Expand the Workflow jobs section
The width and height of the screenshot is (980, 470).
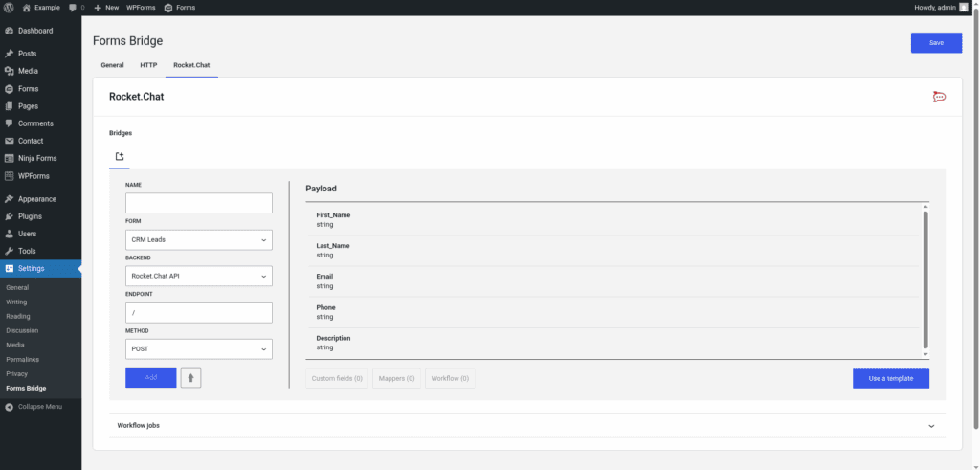(x=527, y=426)
